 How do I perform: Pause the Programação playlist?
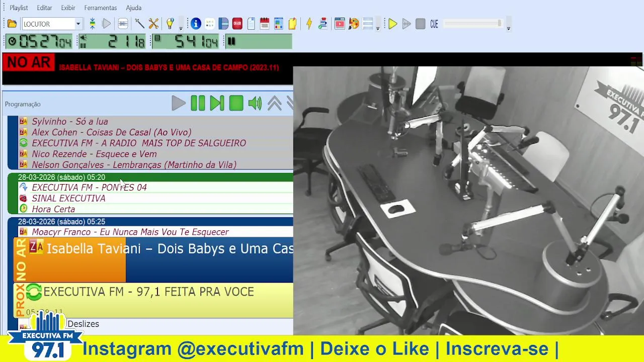click(198, 103)
